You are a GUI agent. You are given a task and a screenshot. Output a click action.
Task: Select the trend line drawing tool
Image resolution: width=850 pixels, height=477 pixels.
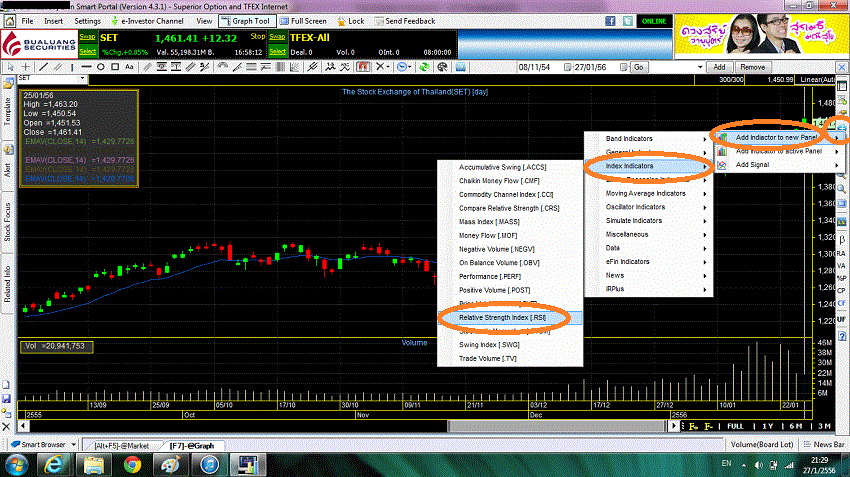[43, 67]
